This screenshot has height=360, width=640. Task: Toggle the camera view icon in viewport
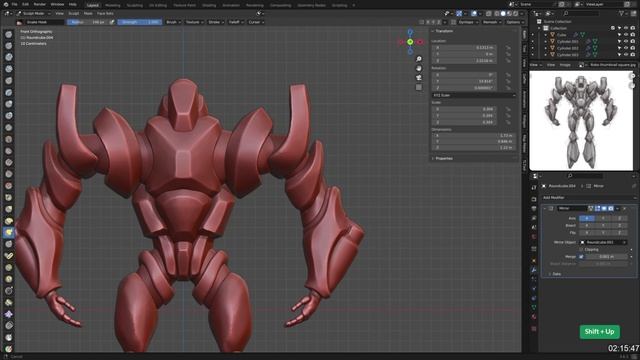419,78
